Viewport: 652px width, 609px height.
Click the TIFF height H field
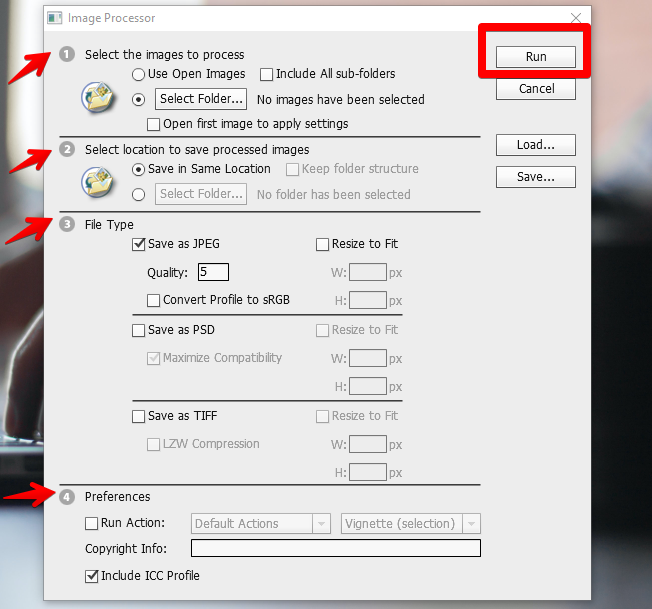coord(368,472)
